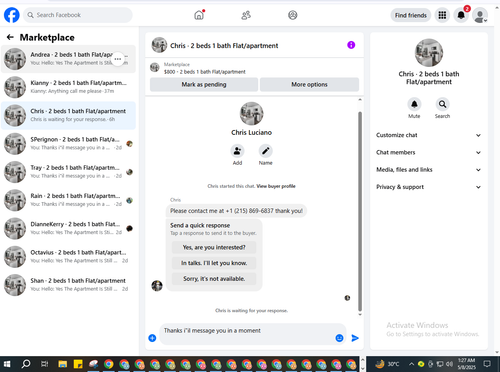Go back with the Marketplace arrow
Image resolution: width=500 pixels, height=372 pixels.
[10, 37]
